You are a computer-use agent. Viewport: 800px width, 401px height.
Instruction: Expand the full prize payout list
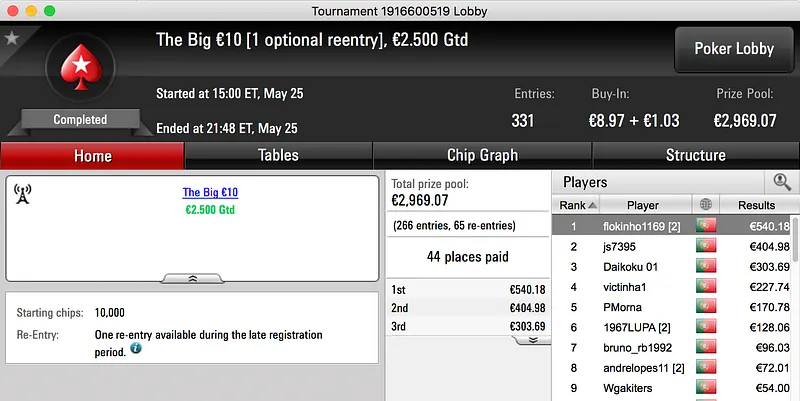[533, 339]
